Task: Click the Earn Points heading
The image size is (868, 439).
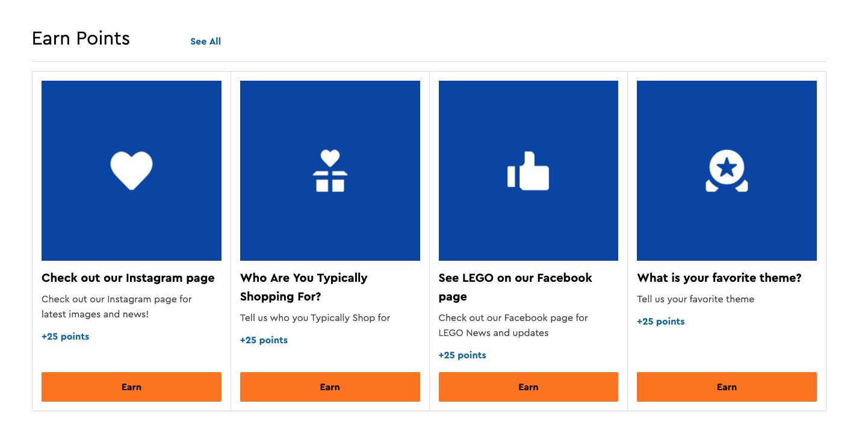Action: pyautogui.click(x=81, y=39)
